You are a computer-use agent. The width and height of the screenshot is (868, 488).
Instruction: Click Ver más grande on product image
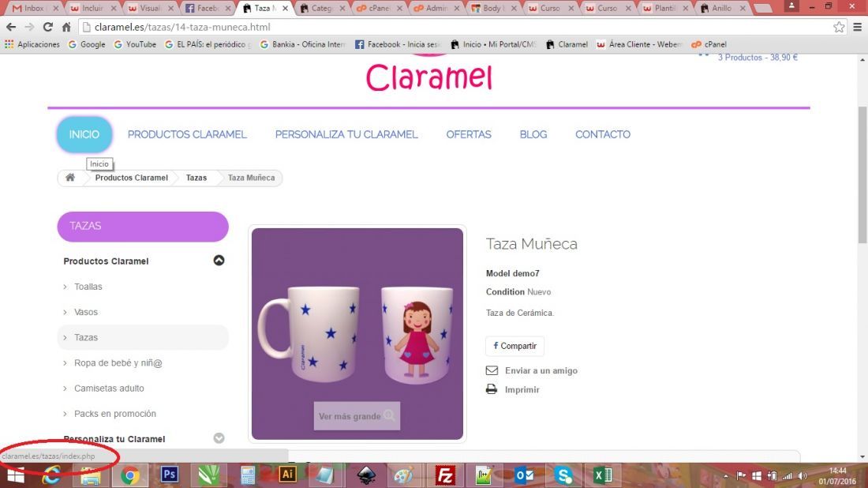click(357, 416)
